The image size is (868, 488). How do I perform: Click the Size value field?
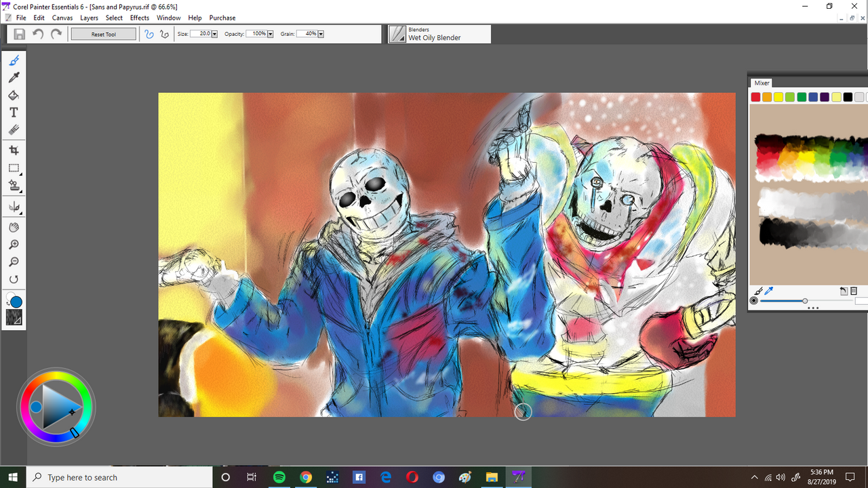coord(201,34)
